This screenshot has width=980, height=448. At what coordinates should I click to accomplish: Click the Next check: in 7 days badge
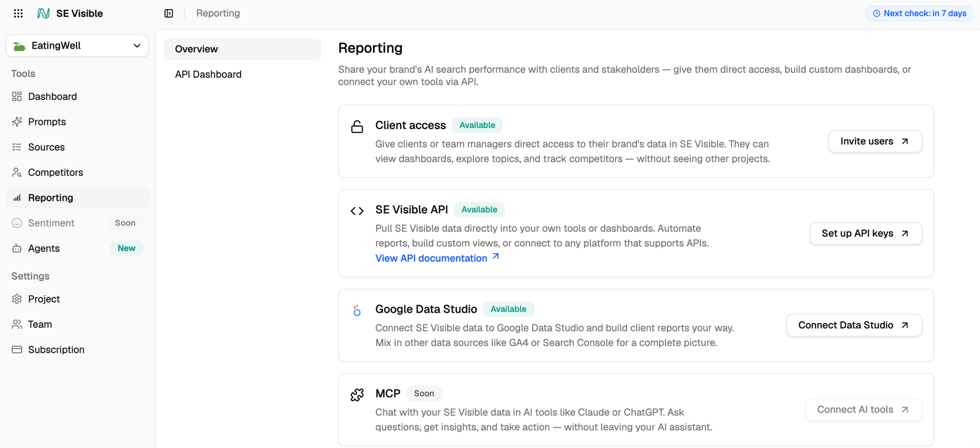tap(919, 13)
